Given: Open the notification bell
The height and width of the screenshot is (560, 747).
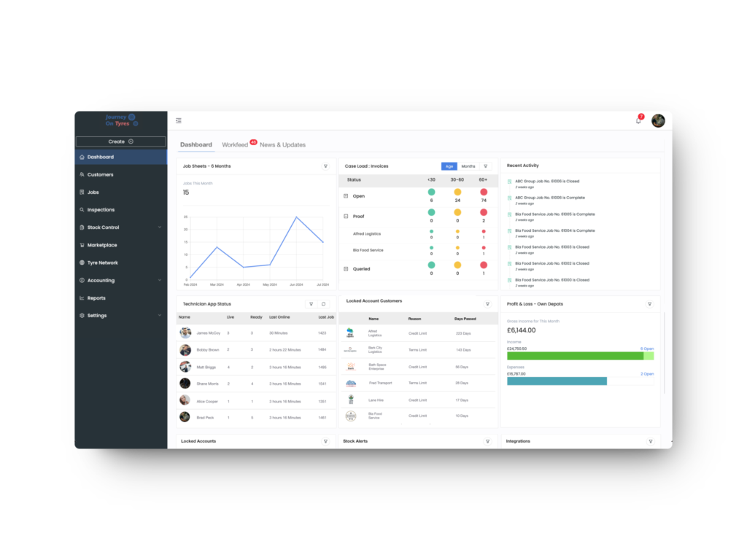Looking at the screenshot, I should pos(638,120).
